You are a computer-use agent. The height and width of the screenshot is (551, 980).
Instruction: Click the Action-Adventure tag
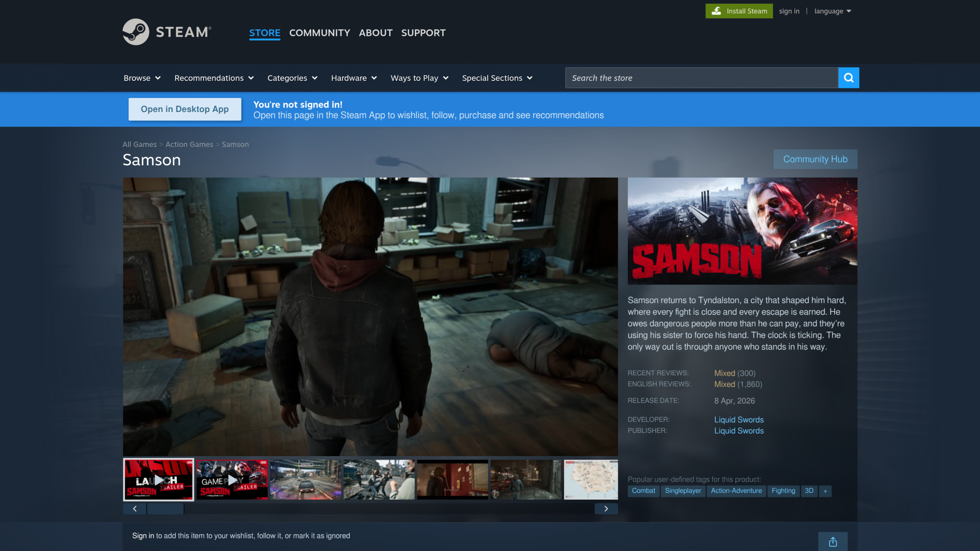pyautogui.click(x=737, y=491)
